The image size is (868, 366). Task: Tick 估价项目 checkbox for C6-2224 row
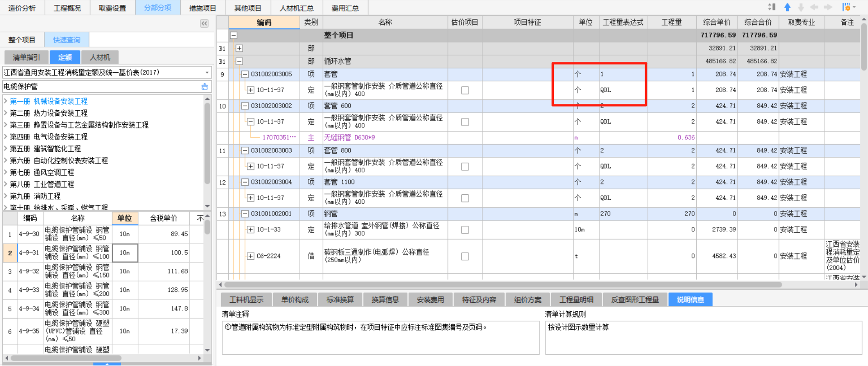click(x=465, y=257)
